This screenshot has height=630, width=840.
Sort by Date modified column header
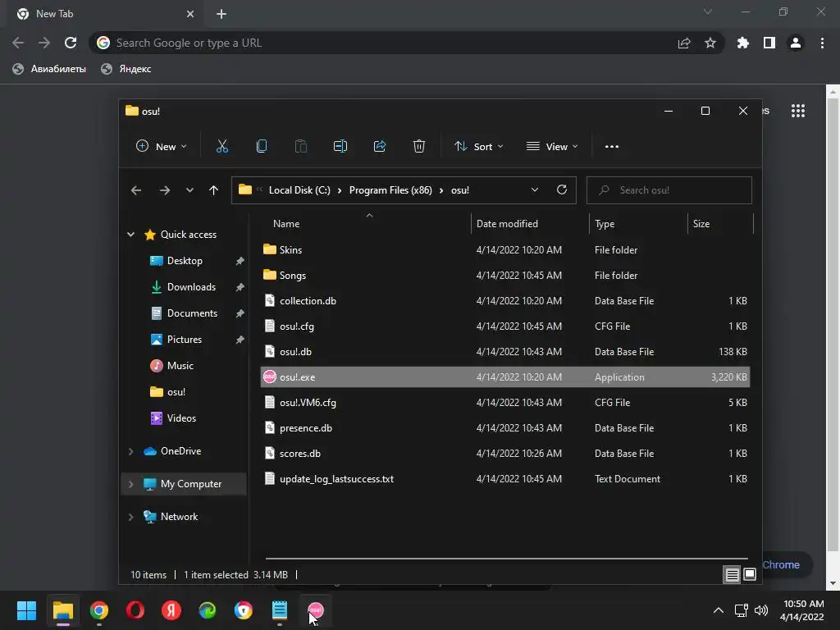[530, 224]
